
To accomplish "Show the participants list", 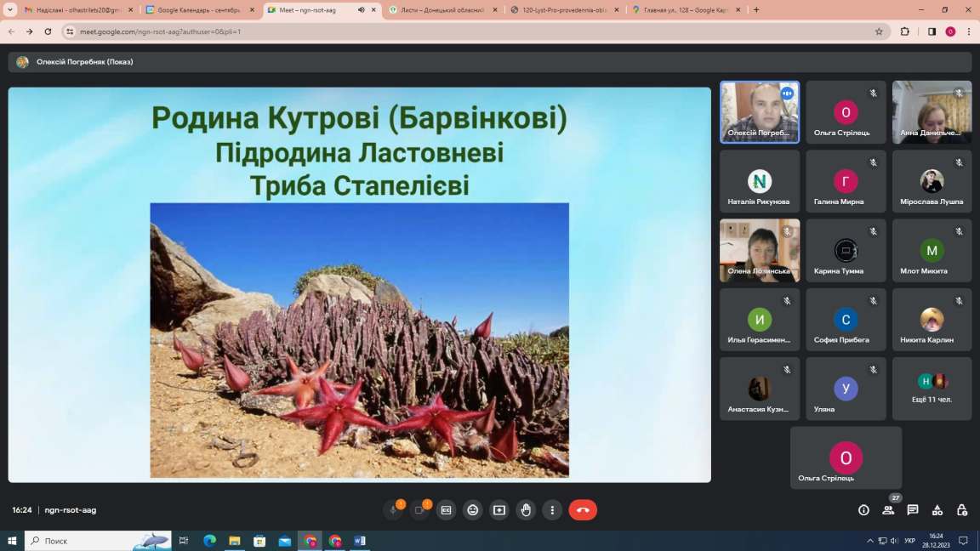I will coord(888,510).
